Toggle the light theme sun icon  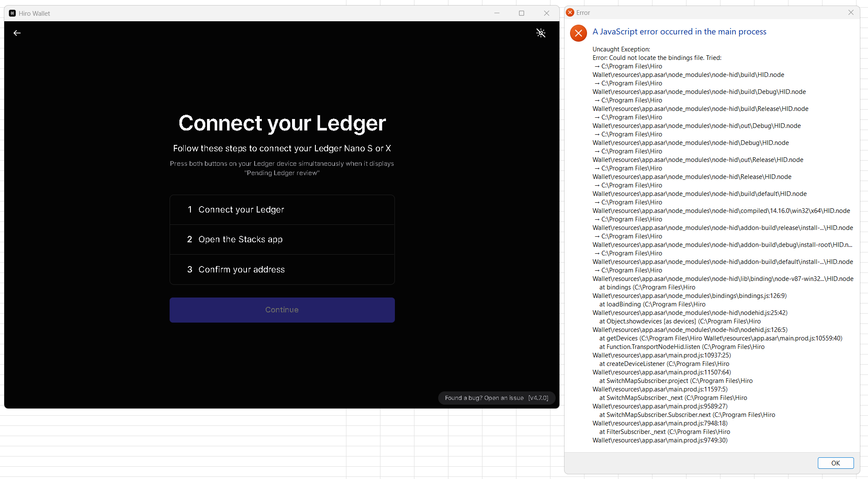tap(541, 33)
